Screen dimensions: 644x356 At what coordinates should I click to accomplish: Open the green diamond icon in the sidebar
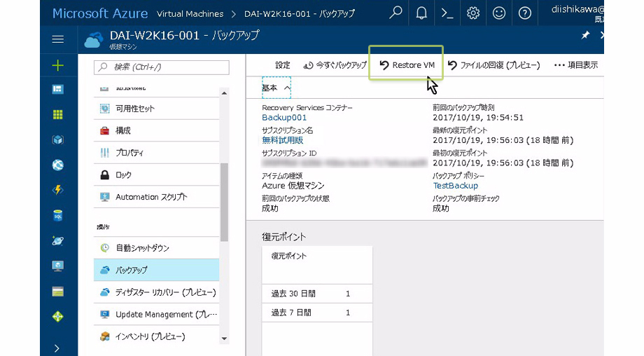click(58, 317)
